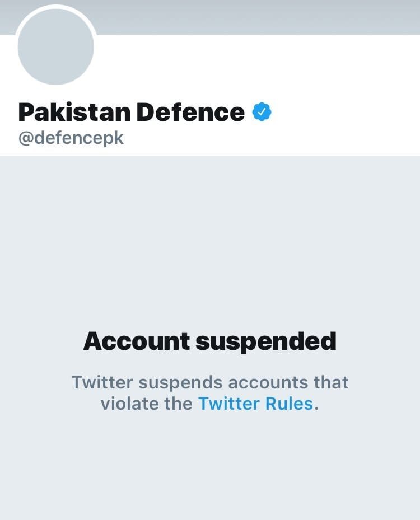
Task: Click the word "Rules" in the blue link
Action: (x=287, y=404)
